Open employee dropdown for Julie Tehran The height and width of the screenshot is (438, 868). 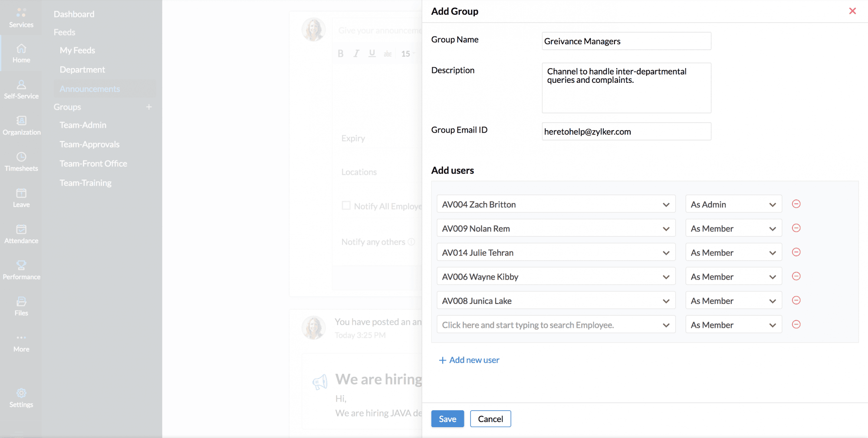pos(556,252)
